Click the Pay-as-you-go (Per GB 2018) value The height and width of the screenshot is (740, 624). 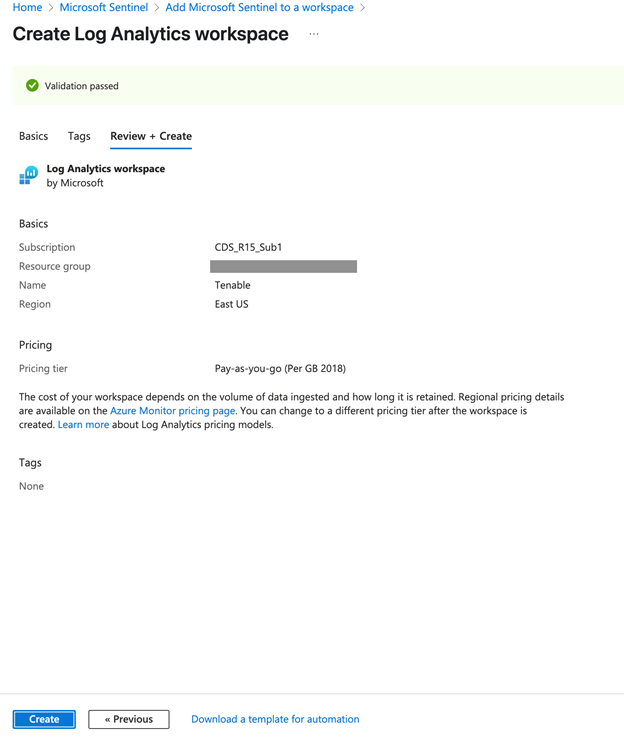[280, 368]
